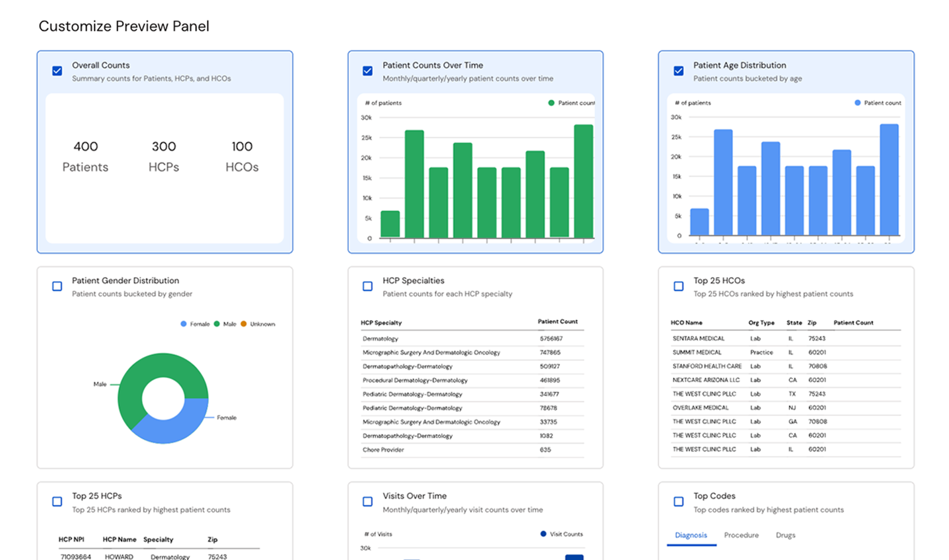Screen dimensions: 949x560
Task: Click the Unknown legend dot in gender chart
Action: [243, 324]
